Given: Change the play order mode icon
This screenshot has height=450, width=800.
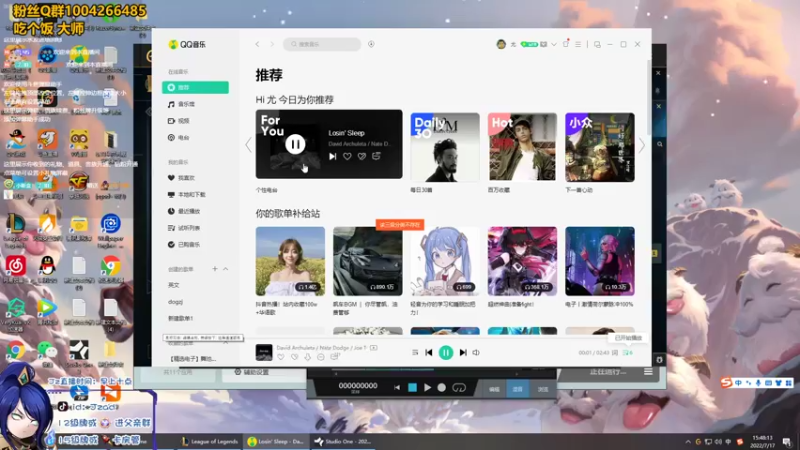Looking at the screenshot, I should click(415, 353).
